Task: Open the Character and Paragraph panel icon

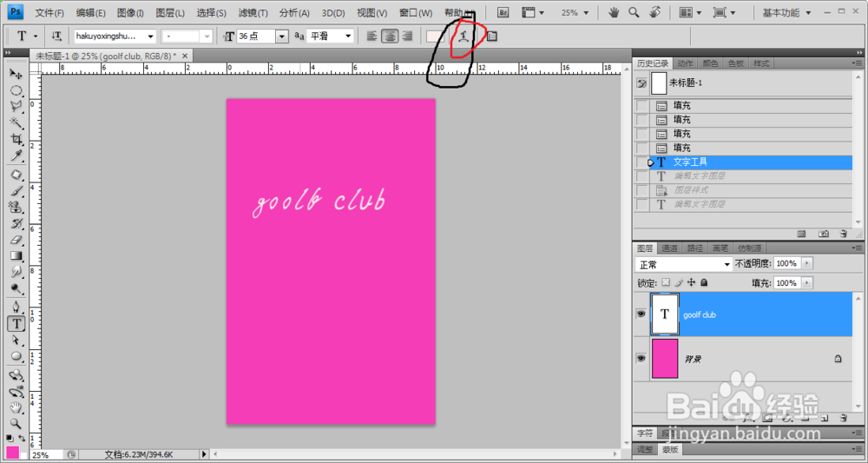Action: tap(491, 36)
